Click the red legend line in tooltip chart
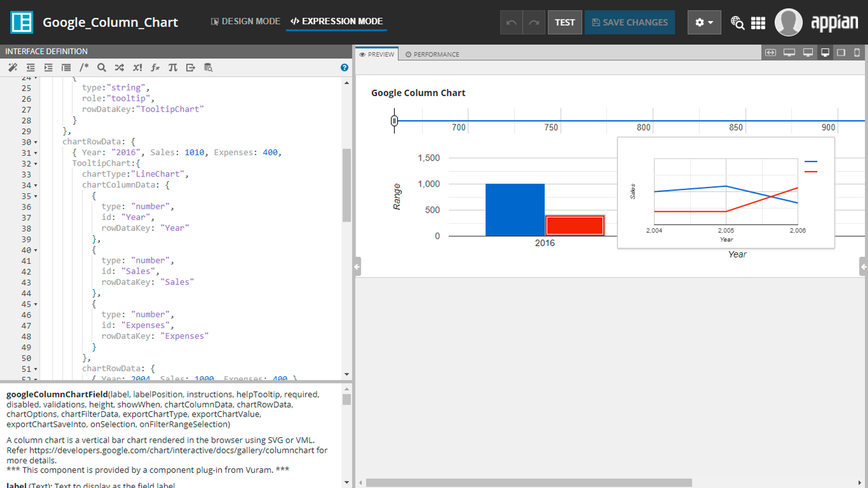Viewport: 868px width, 488px height. coord(811,172)
